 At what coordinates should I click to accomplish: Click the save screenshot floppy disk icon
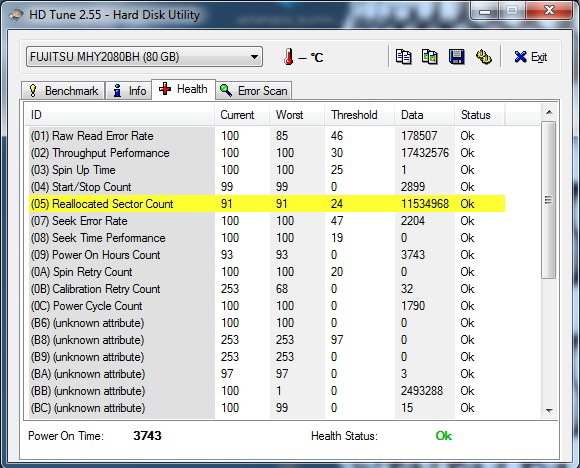click(456, 57)
